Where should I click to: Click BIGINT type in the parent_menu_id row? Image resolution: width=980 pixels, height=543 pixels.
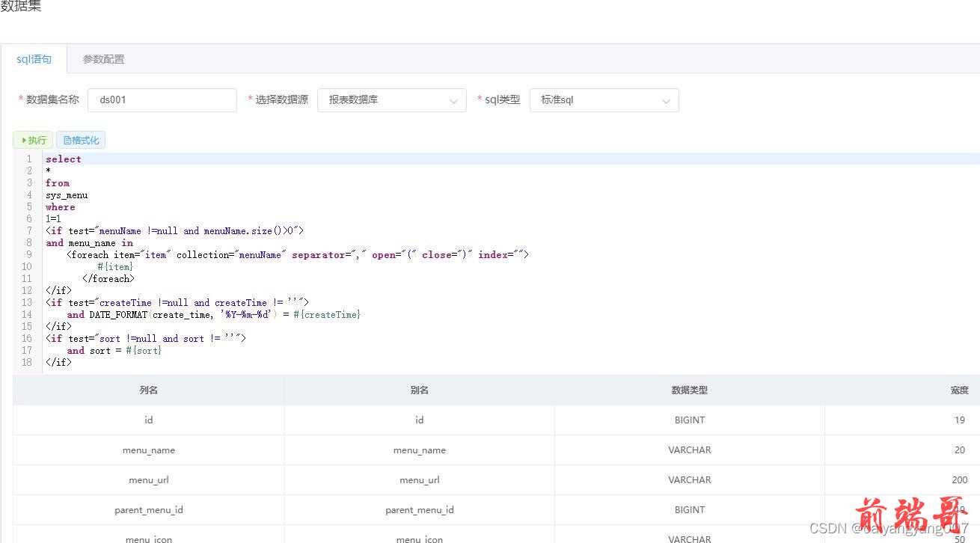click(689, 510)
